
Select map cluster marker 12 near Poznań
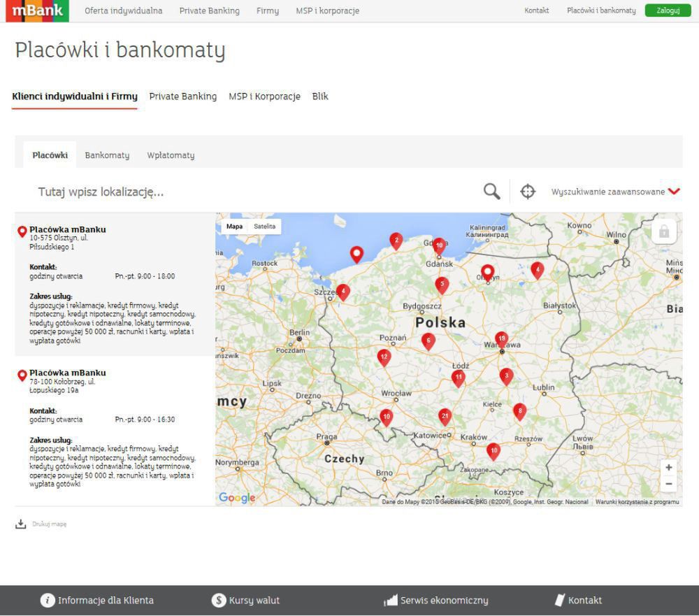(x=384, y=357)
